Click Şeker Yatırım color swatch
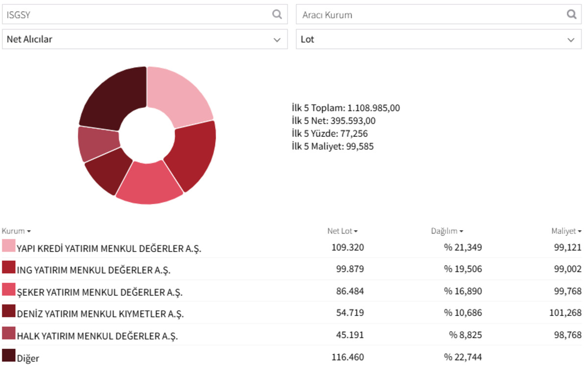This screenshot has width=588, height=367. pos(9,289)
